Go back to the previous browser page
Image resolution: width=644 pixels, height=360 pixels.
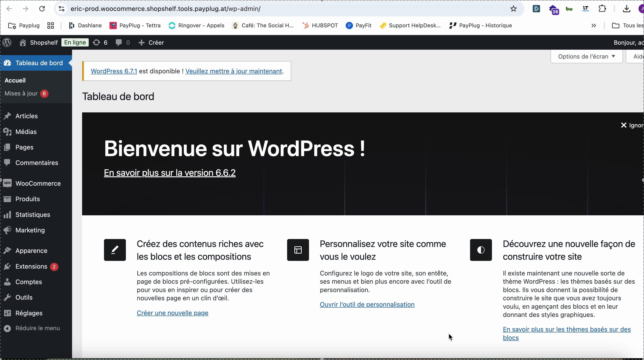pyautogui.click(x=9, y=9)
